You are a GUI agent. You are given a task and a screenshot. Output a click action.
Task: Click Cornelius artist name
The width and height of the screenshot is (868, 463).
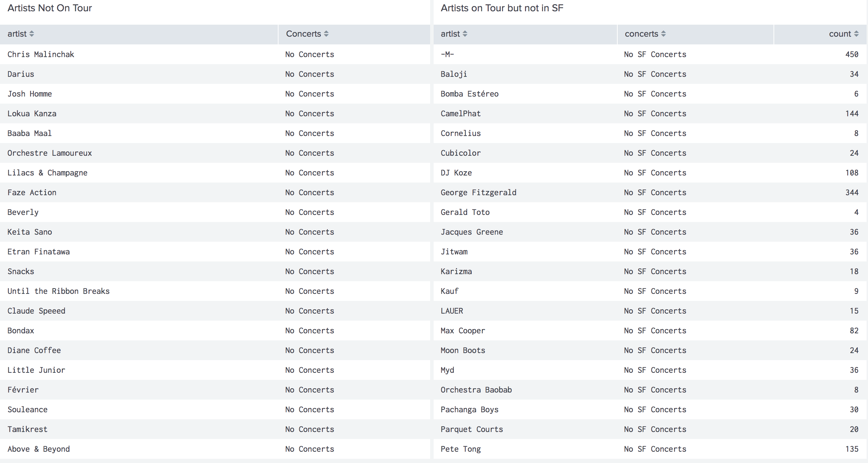click(460, 133)
